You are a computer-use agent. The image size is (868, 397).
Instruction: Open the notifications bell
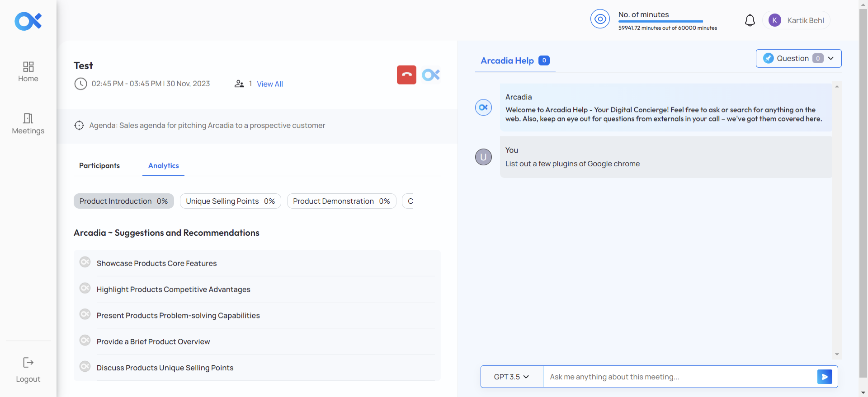tap(750, 20)
